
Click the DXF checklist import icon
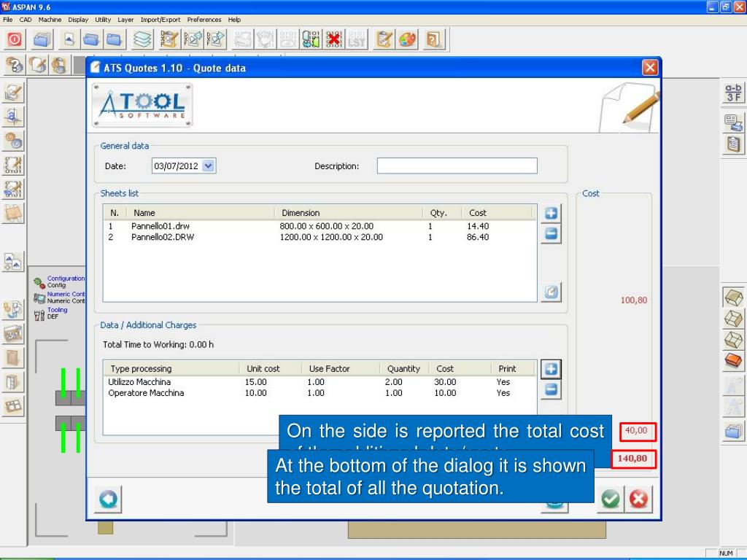coord(169,39)
